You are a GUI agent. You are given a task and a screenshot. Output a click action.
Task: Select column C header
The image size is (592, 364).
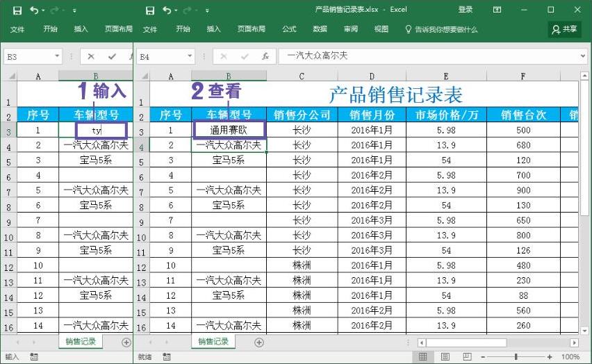302,76
